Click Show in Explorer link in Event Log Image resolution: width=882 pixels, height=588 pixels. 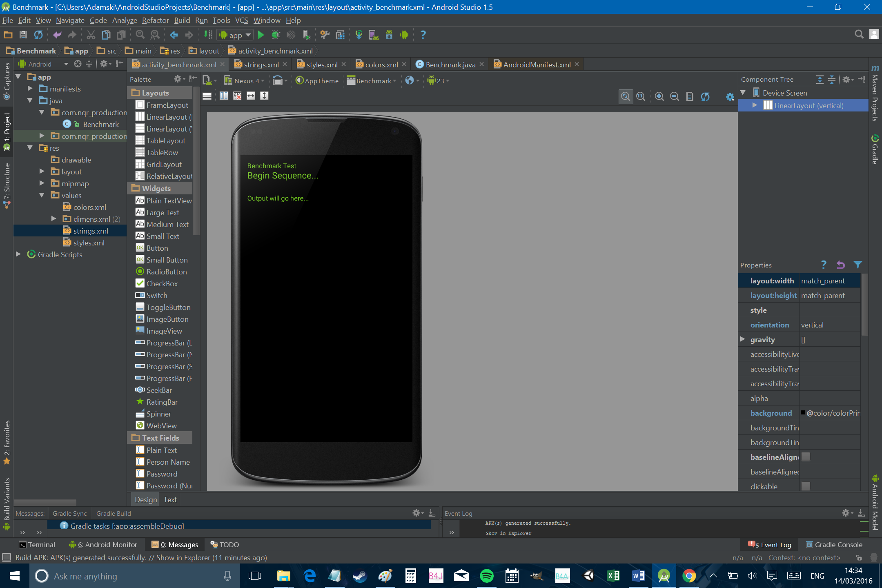(x=508, y=533)
